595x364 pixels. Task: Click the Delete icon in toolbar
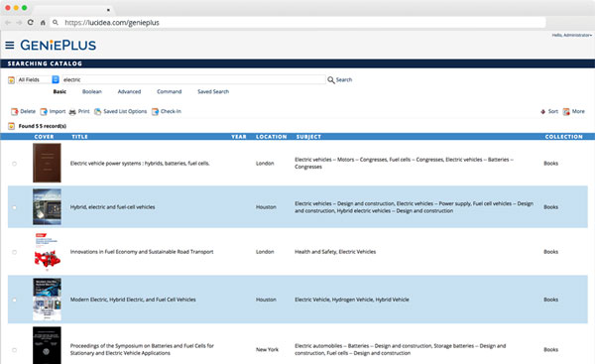15,111
